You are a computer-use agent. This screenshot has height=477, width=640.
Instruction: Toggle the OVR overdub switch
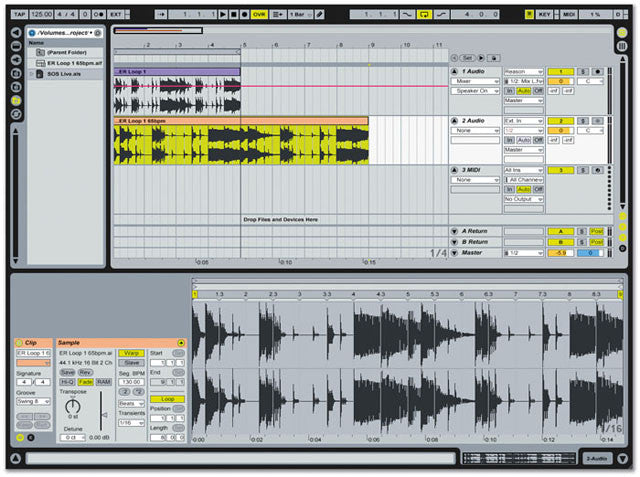[260, 15]
